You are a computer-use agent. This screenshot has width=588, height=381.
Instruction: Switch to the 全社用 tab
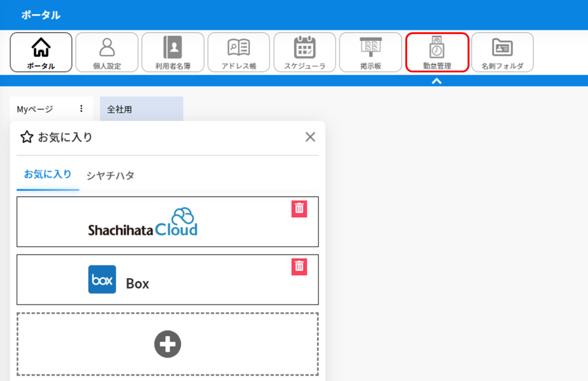coord(141,109)
